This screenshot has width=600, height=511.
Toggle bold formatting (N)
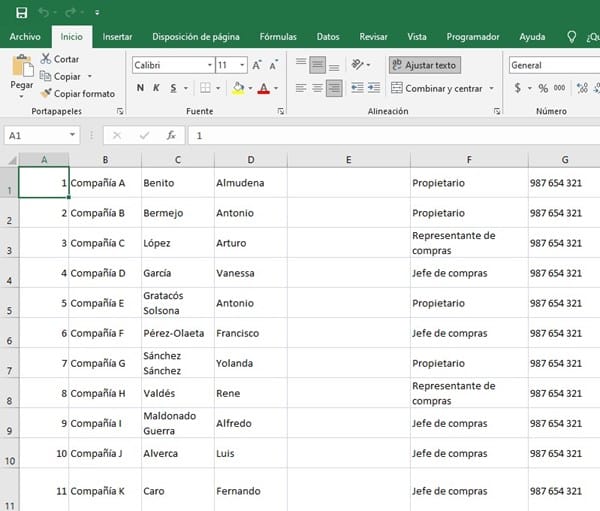tap(140, 88)
